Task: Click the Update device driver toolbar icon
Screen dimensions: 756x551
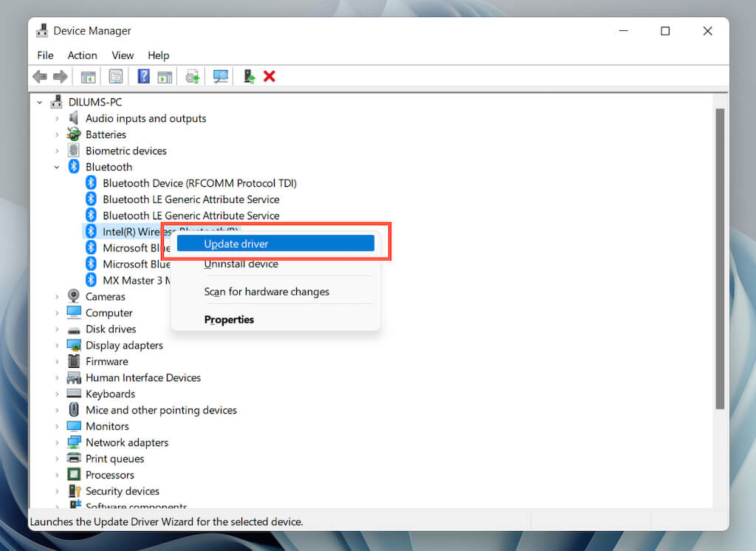Action: tap(193, 76)
